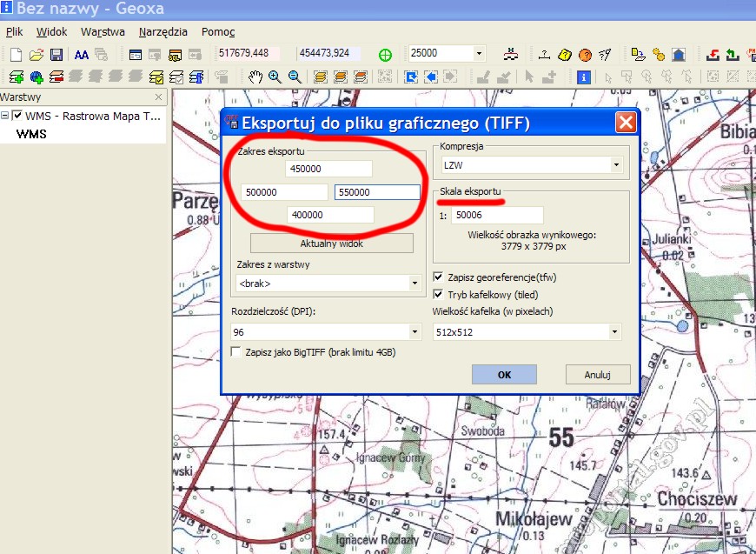Click the AA text labels icon
This screenshot has width=756, height=554.
(x=82, y=54)
